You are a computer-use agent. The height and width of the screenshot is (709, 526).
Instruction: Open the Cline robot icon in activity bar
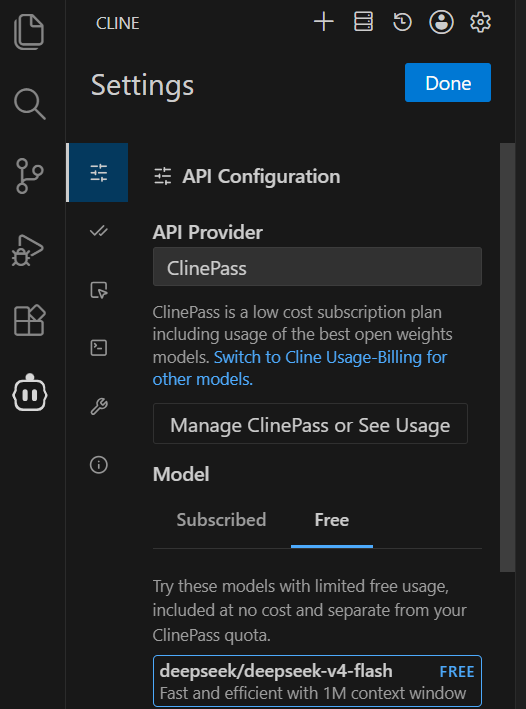pyautogui.click(x=30, y=392)
